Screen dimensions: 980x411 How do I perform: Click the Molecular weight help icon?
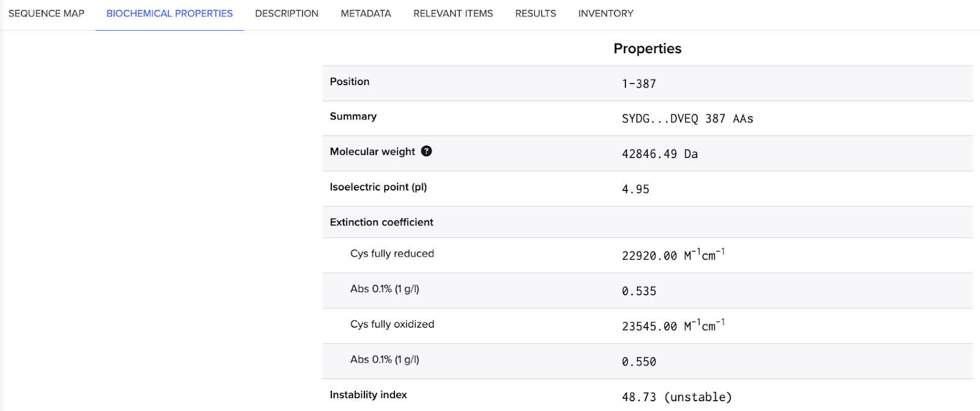[x=426, y=151]
